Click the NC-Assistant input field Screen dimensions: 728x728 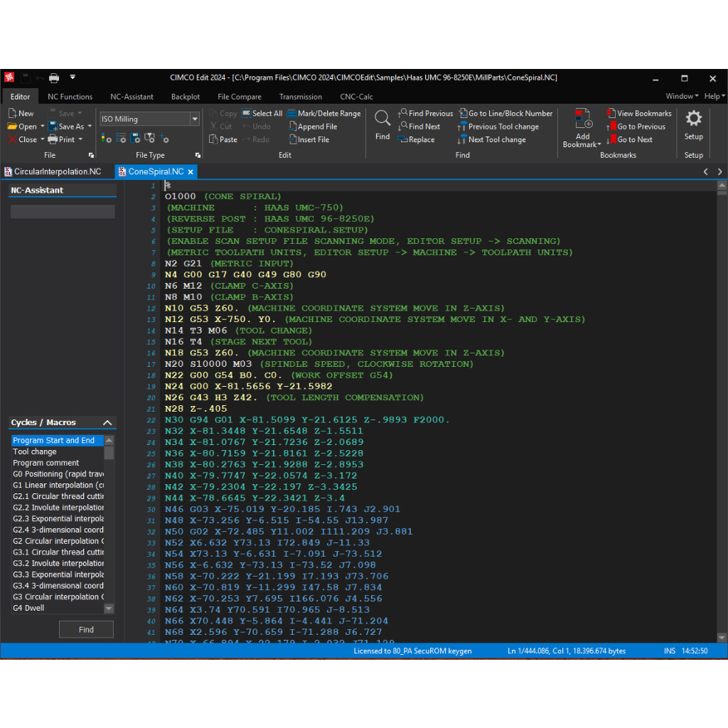point(63,212)
